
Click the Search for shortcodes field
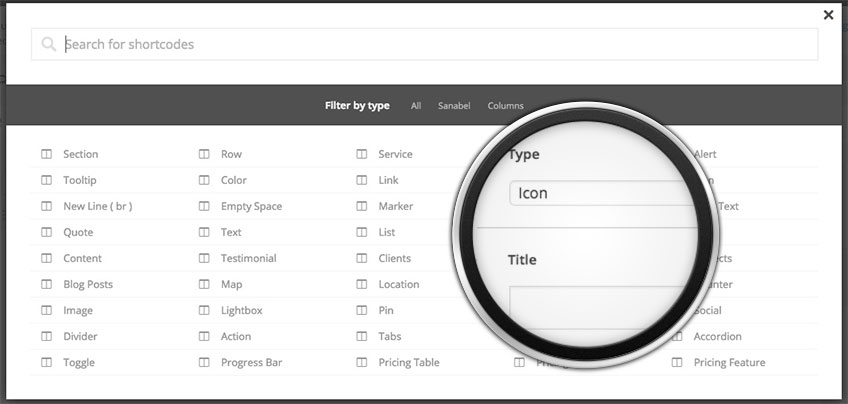(430, 44)
